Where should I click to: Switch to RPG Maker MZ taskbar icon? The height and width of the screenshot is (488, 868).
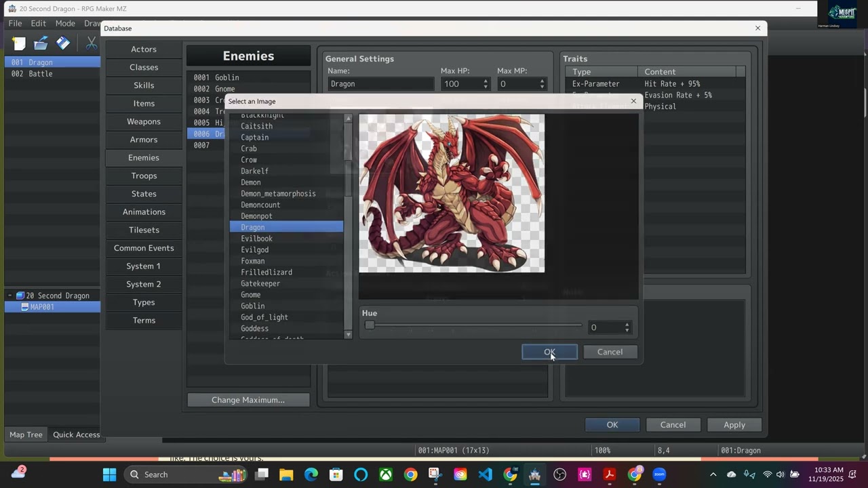click(x=534, y=474)
